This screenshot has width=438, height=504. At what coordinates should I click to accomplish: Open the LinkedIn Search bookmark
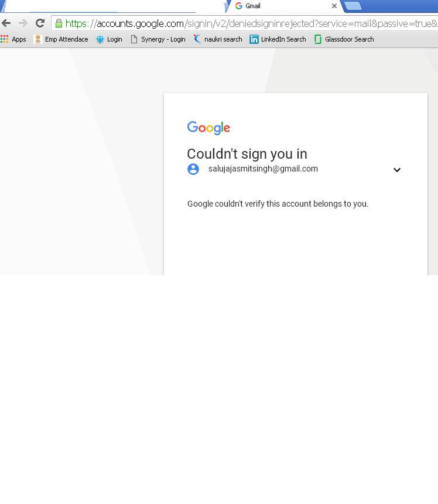pos(278,39)
